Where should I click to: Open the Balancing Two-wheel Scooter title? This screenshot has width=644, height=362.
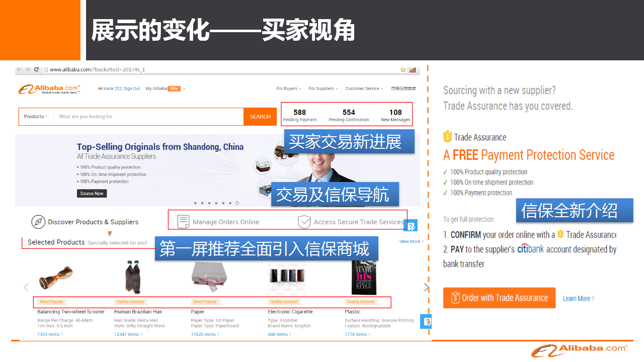71,312
